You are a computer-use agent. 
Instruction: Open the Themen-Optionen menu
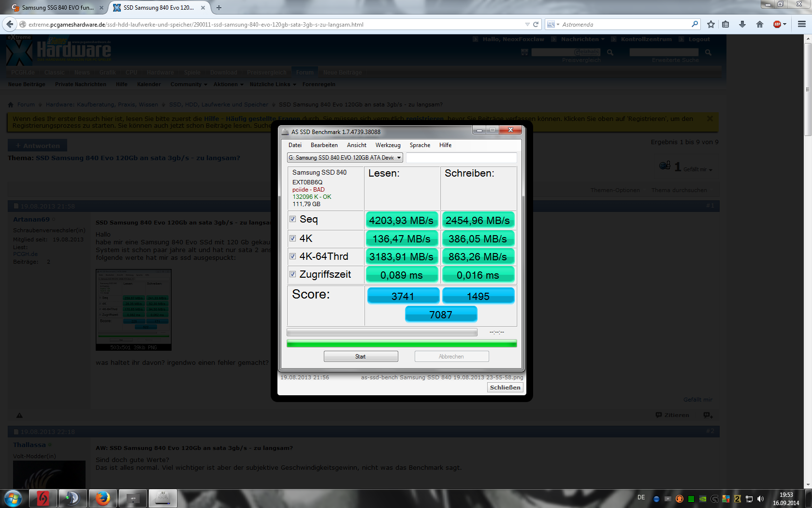pyautogui.click(x=615, y=190)
